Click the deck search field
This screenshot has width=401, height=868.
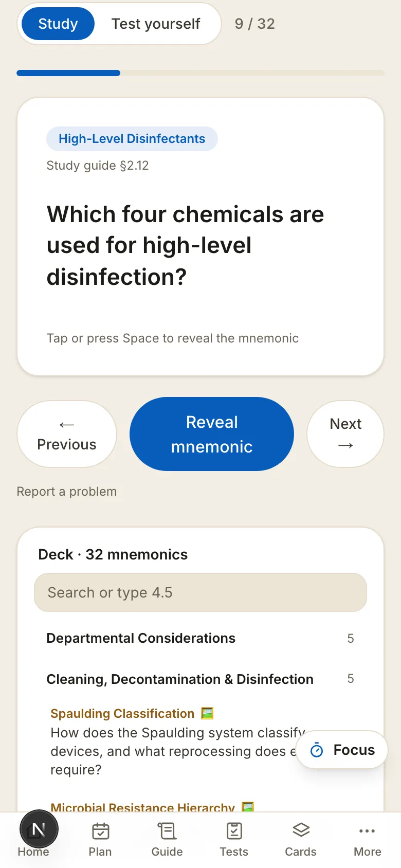point(200,592)
